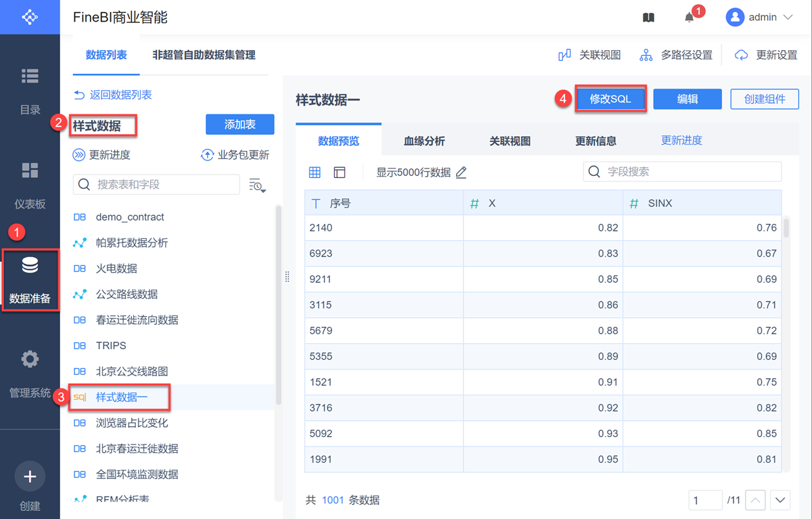The width and height of the screenshot is (812, 519).
Task: Open the table sort/filter dropdown next to search
Action: (257, 185)
